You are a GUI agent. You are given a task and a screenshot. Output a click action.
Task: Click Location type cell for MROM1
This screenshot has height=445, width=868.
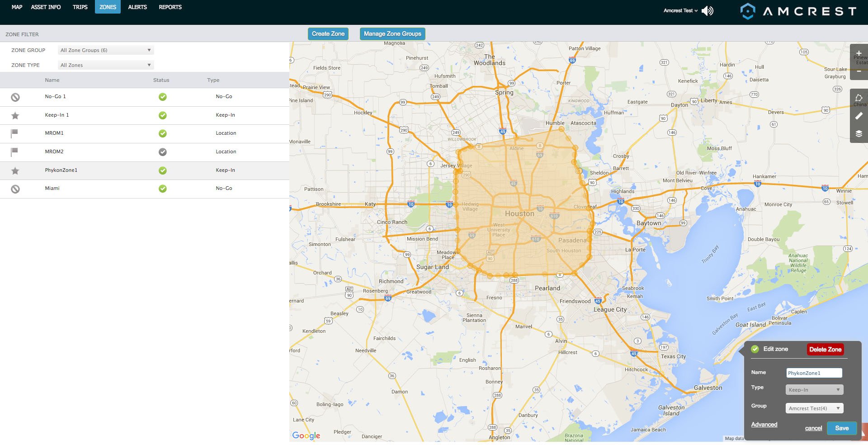pyautogui.click(x=226, y=133)
